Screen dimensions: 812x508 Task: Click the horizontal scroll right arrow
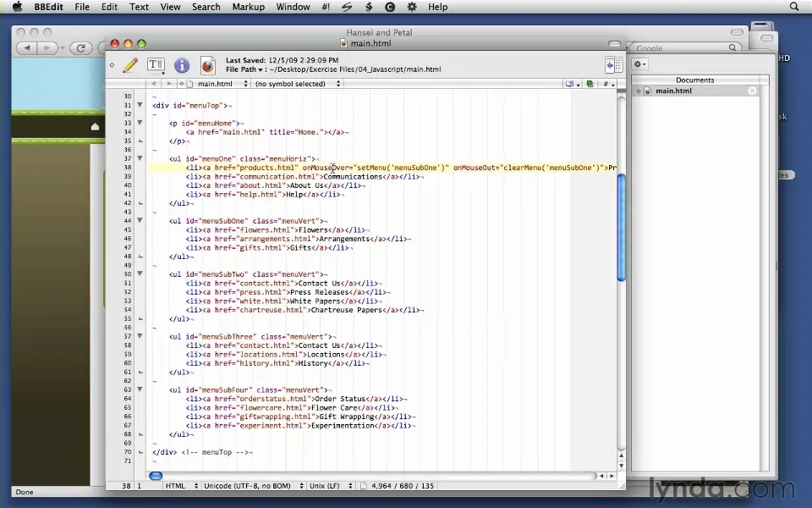(x=612, y=475)
